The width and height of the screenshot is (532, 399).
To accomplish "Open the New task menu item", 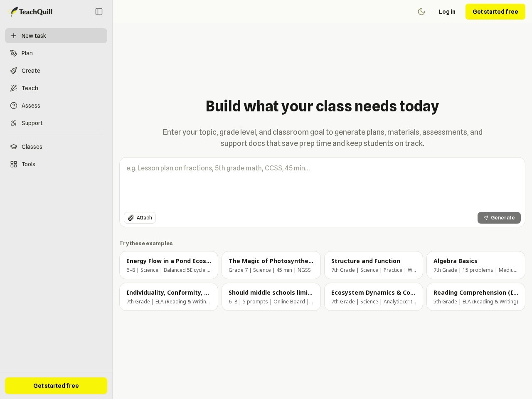I will pos(56,36).
